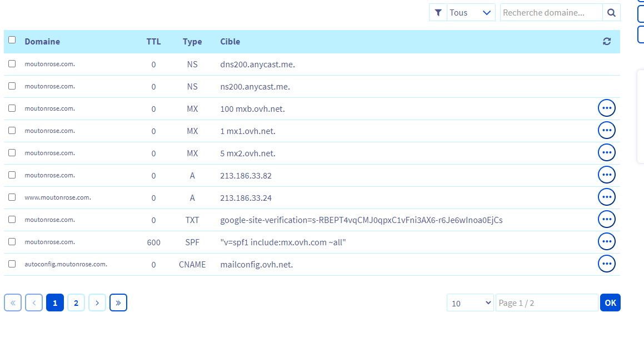Viewport: 644px width, 342px height.
Task: Open actions menu for SPF record
Action: (607, 241)
